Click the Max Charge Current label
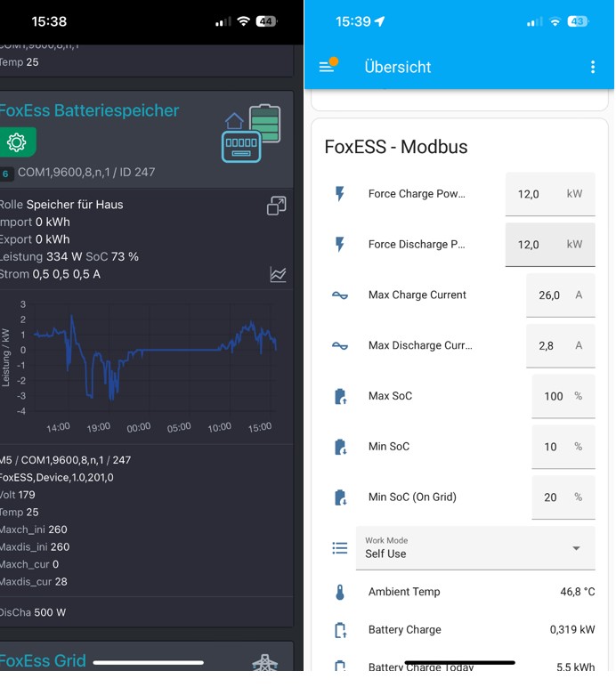Viewport: 616px width, 687px height. click(417, 295)
